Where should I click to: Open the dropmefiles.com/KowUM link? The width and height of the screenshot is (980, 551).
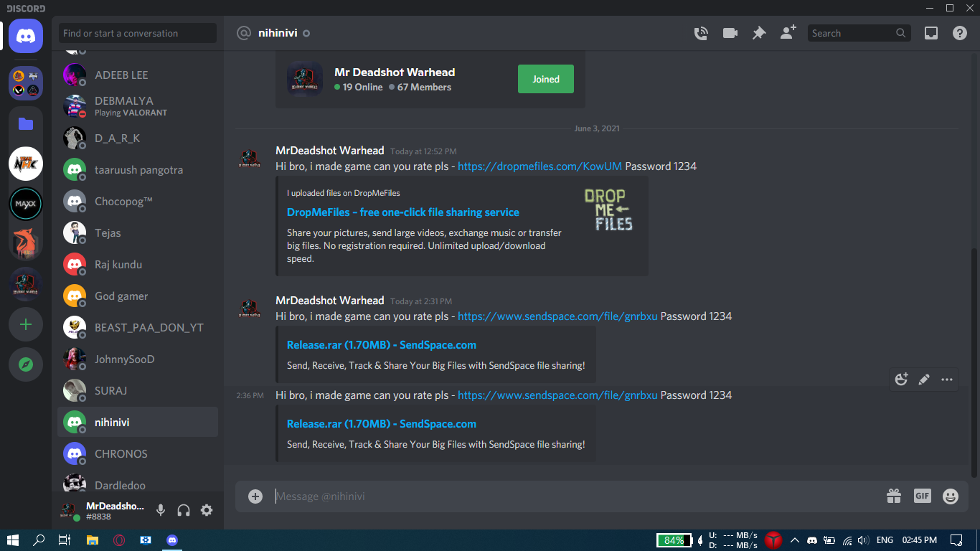pyautogui.click(x=540, y=166)
